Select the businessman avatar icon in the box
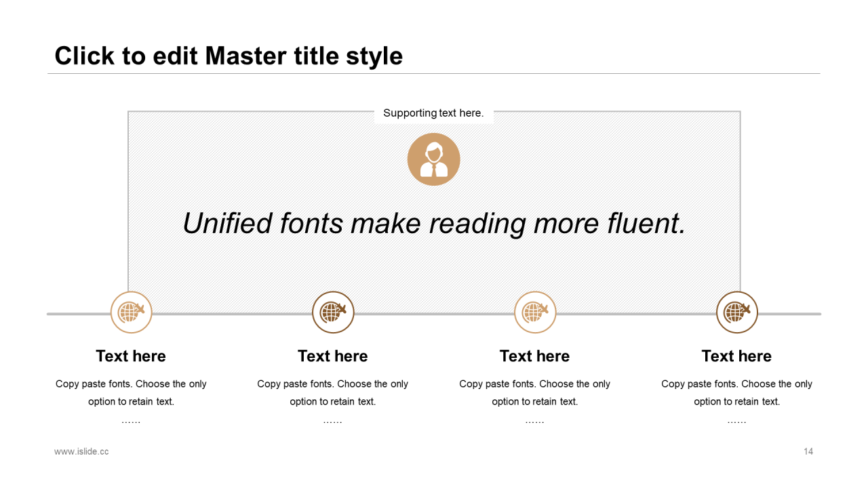Screen dimensions: 868x488 click(434, 159)
